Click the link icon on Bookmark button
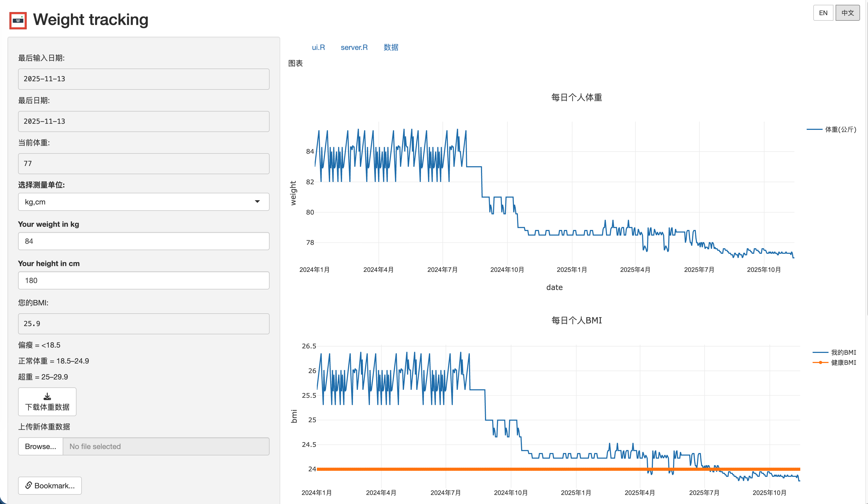Viewport: 868px width, 504px height. click(x=29, y=485)
